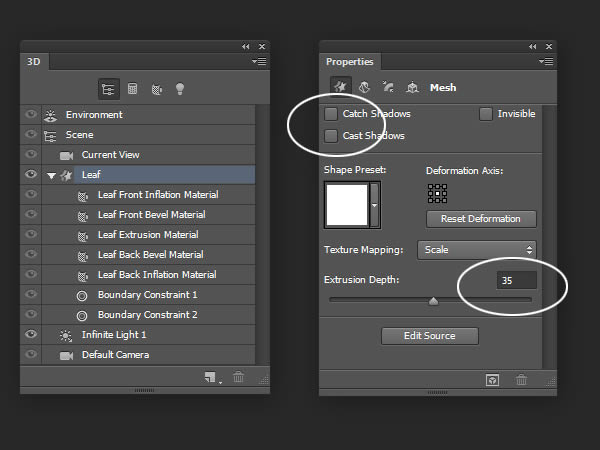Toggle visibility of Default Camera
Screen dimensions: 600x450
(31, 354)
